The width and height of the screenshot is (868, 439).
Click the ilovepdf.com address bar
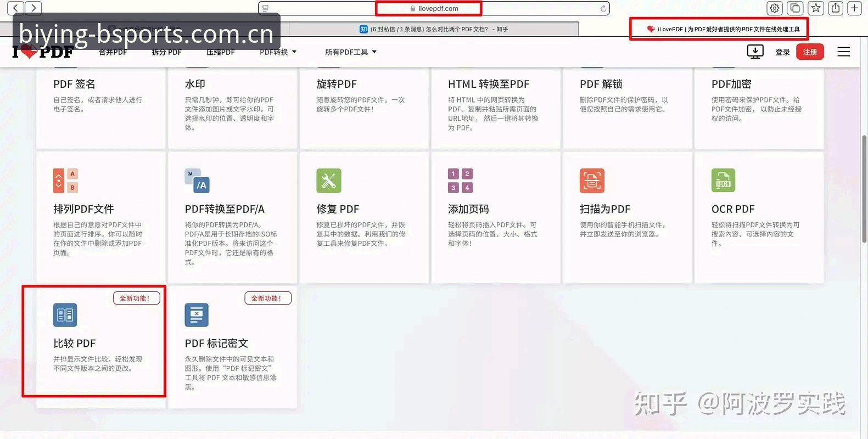(434, 8)
